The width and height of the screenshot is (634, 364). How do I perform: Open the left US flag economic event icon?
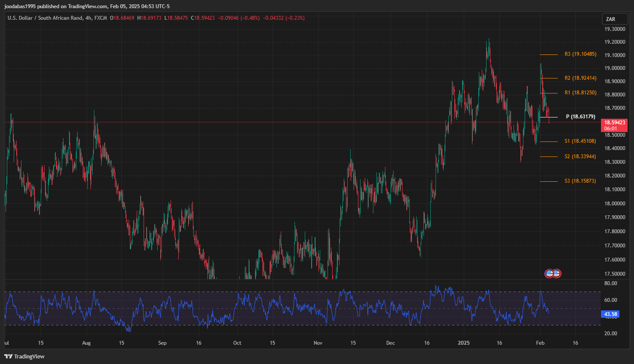549,273
